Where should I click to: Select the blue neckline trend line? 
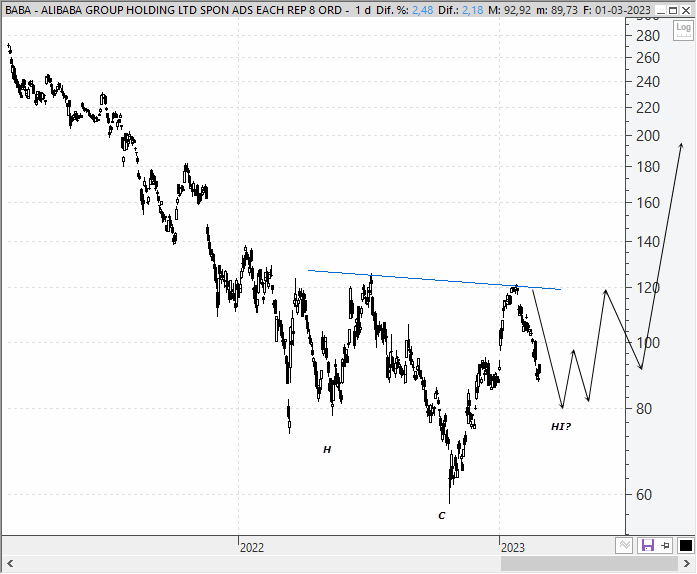pos(434,280)
